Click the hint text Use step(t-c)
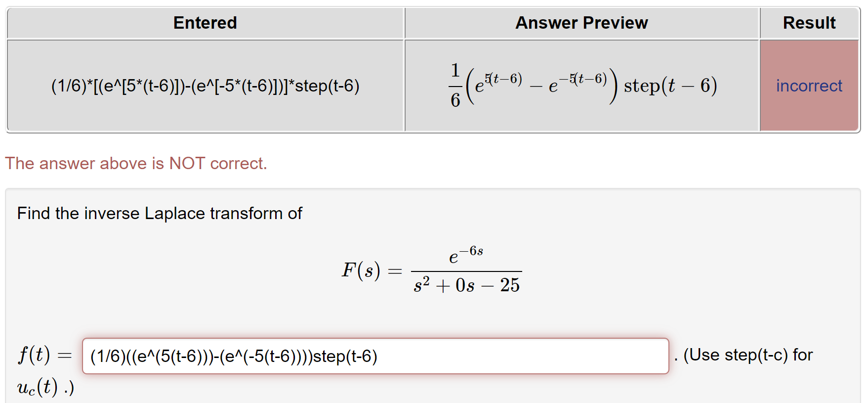The height and width of the screenshot is (403, 868). coord(747,355)
